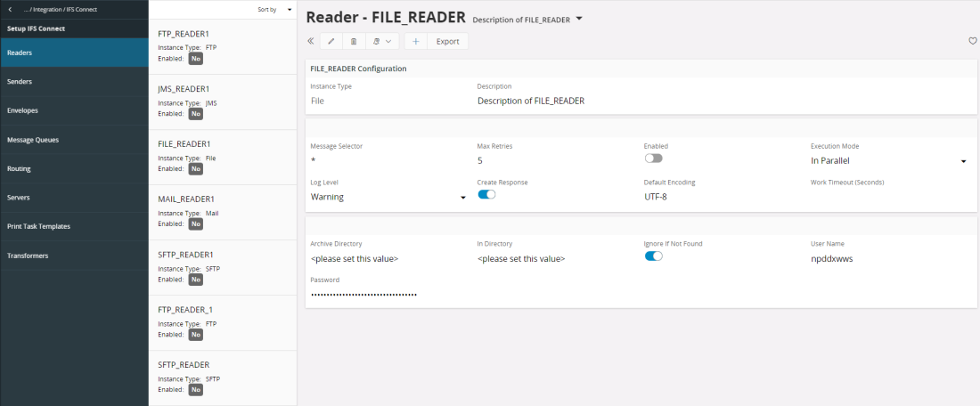Click the trash delete icon

click(x=354, y=41)
